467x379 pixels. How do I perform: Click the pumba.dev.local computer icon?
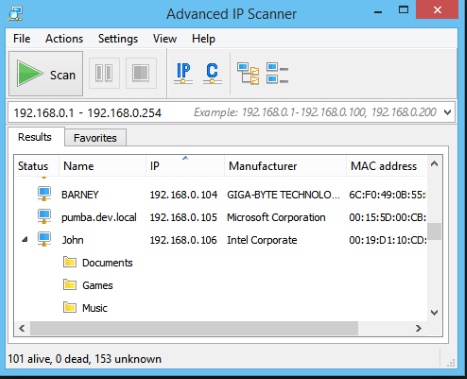(x=44, y=217)
